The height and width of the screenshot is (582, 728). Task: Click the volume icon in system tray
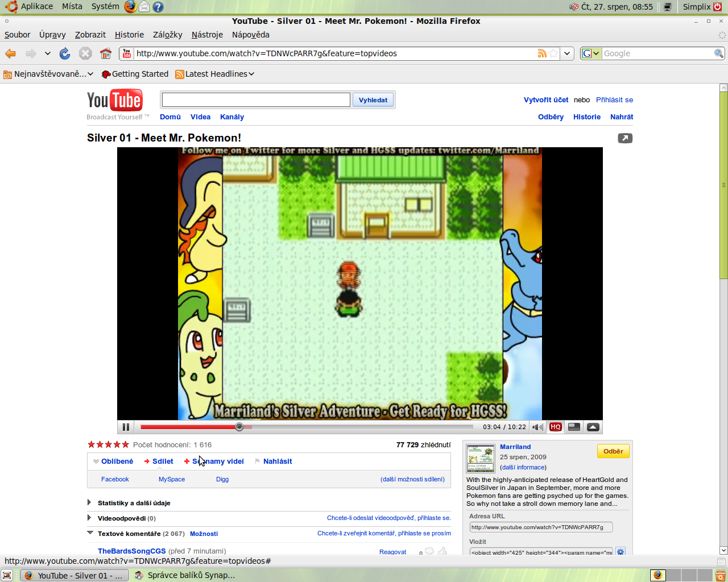[x=573, y=7]
